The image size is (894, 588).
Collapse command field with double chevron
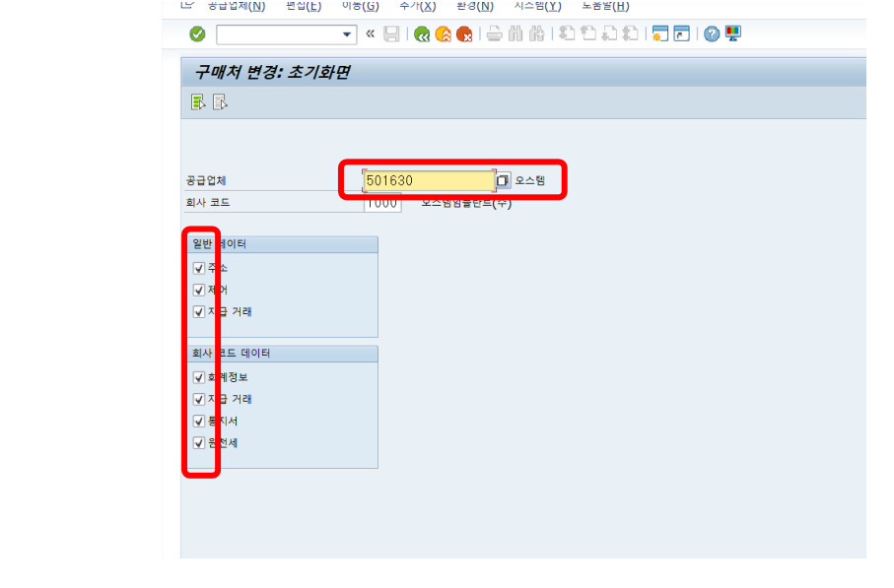371,34
